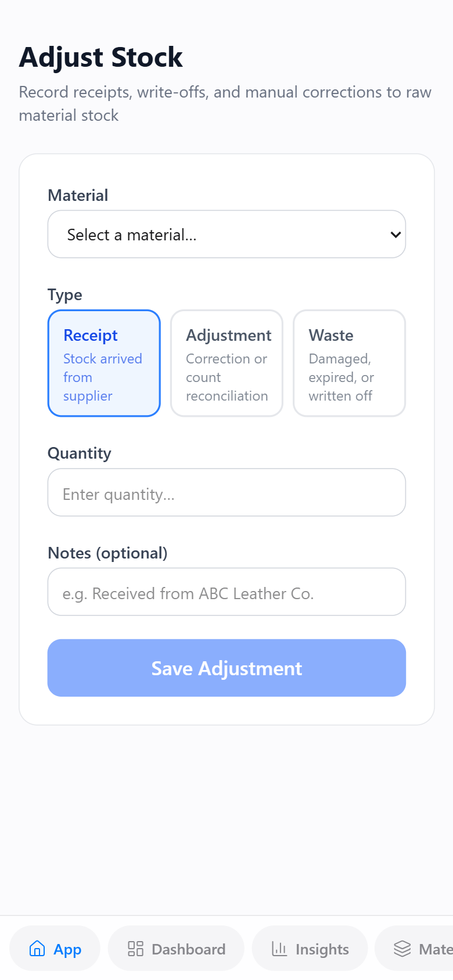Image resolution: width=453 pixels, height=980 pixels.
Task: Open the Select a material dropdown
Action: pyautogui.click(x=227, y=234)
